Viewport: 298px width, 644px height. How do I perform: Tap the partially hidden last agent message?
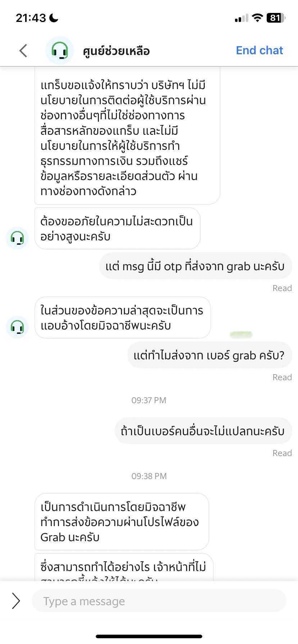coord(124,567)
